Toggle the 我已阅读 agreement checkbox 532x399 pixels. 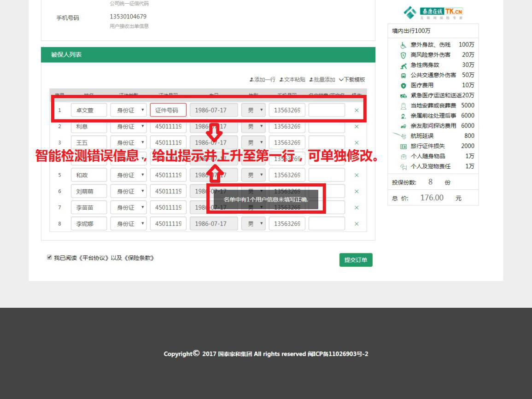point(49,258)
